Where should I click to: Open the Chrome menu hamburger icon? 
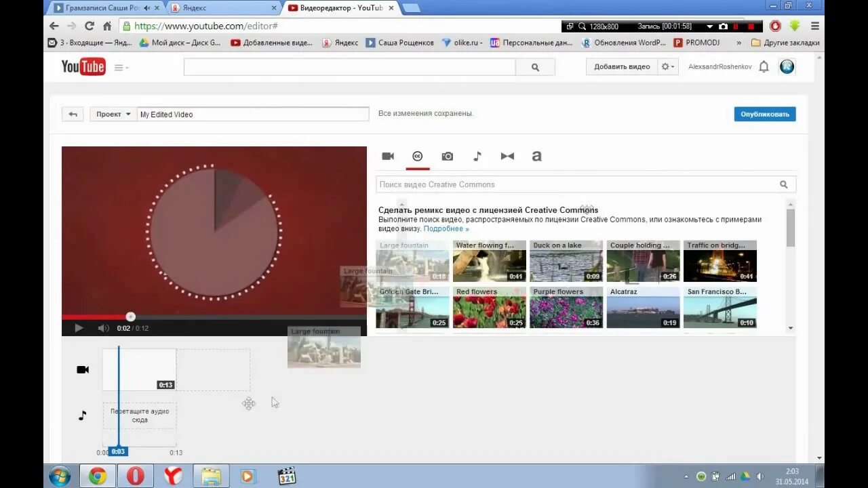coord(815,26)
